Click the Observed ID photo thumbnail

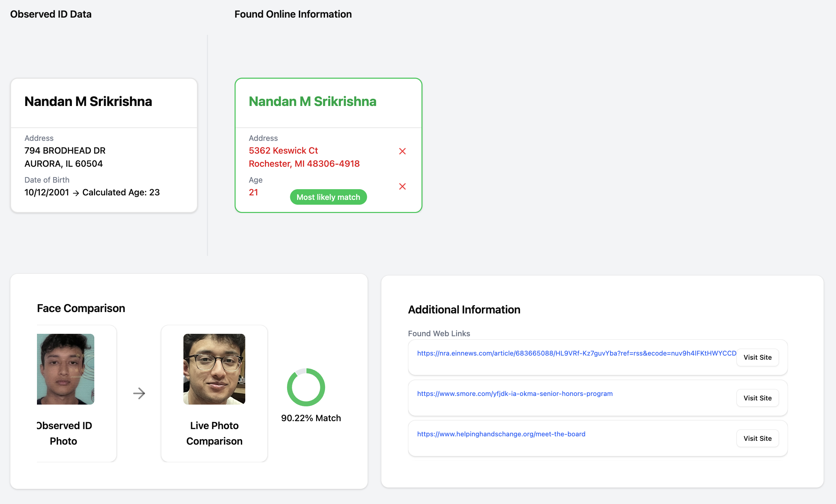pyautogui.click(x=66, y=369)
